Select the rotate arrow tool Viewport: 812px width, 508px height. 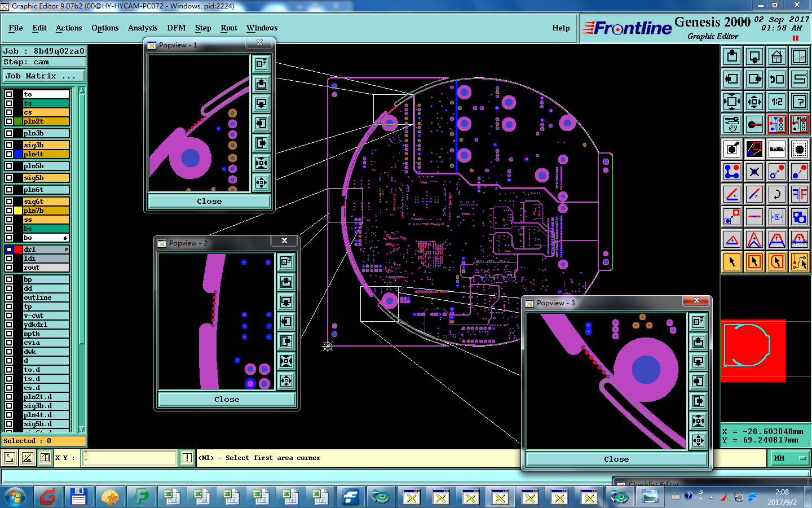(777, 194)
